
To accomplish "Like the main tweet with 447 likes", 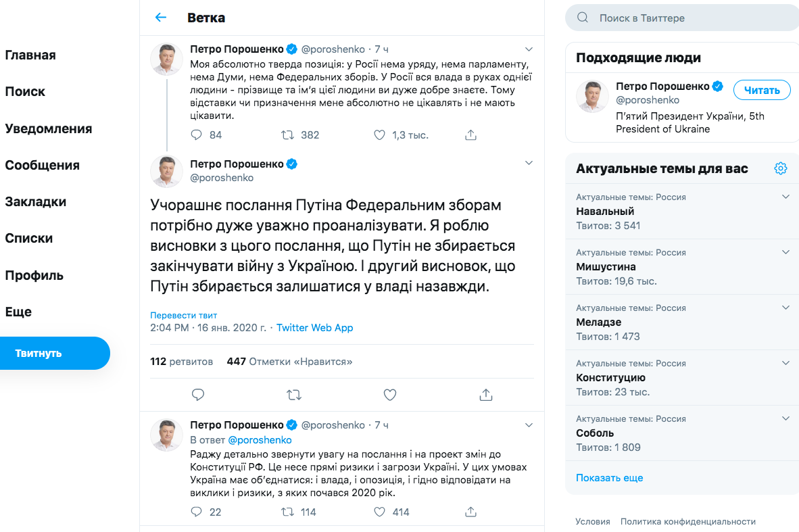I will click(x=389, y=394).
